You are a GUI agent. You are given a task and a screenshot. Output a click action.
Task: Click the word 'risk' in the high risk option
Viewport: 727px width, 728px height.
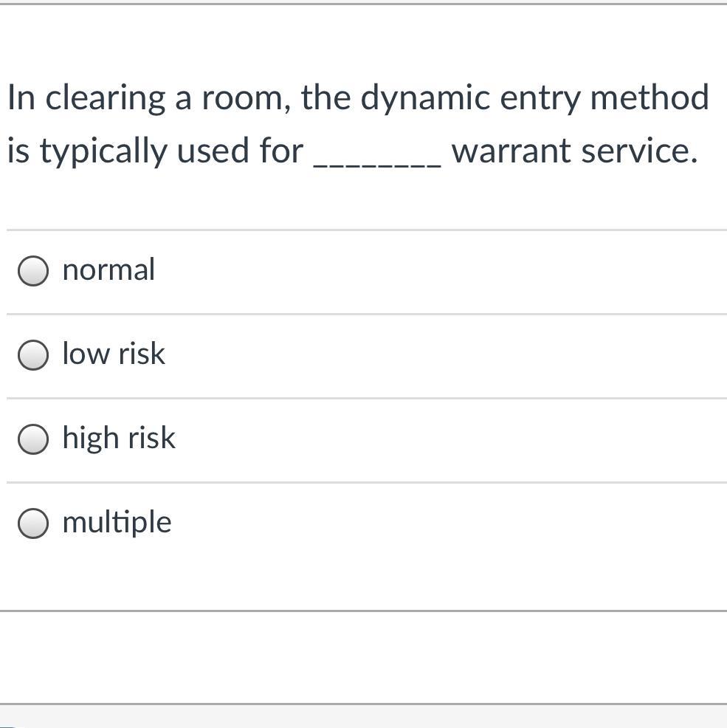tap(151, 438)
